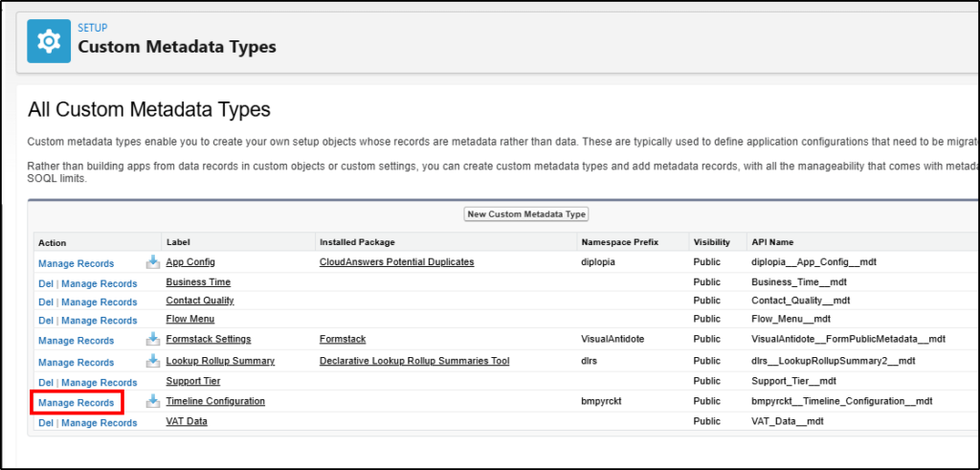Delete the Business Time metadata type
The width and height of the screenshot is (980, 470).
pyautogui.click(x=46, y=283)
